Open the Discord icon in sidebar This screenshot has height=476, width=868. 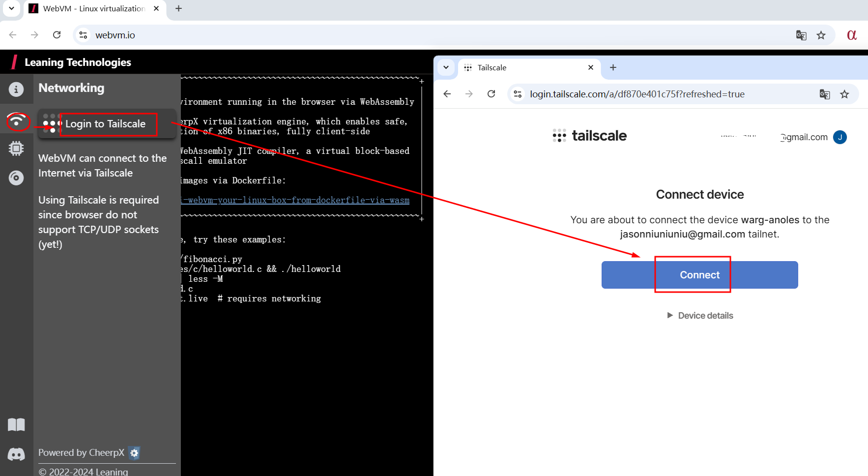16,454
